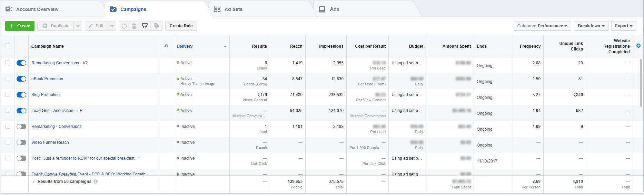Click the 139,653 total reach value

click(295, 182)
